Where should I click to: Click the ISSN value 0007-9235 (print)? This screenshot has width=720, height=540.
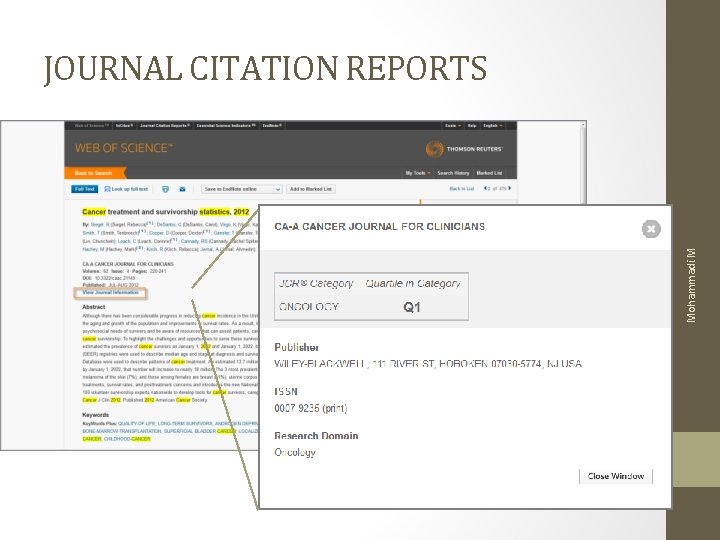tap(311, 408)
